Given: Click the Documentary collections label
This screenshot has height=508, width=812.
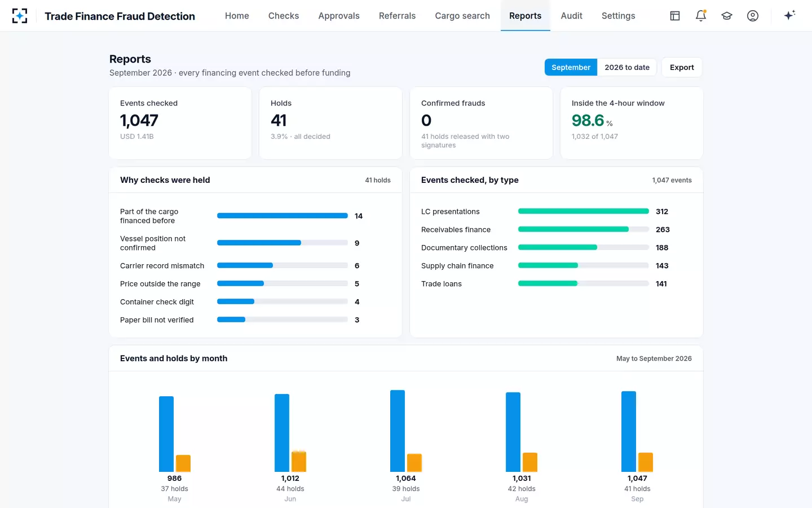Looking at the screenshot, I should click(464, 248).
